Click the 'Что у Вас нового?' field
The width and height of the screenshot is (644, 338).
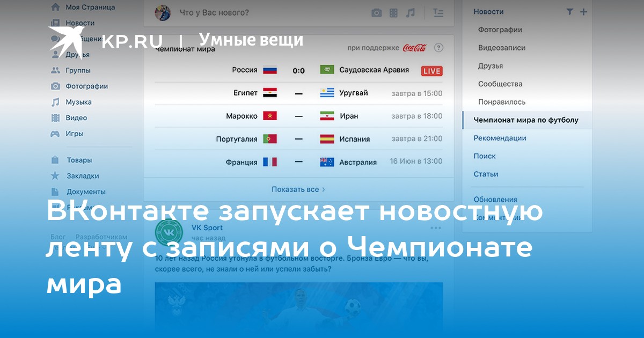pos(215,13)
